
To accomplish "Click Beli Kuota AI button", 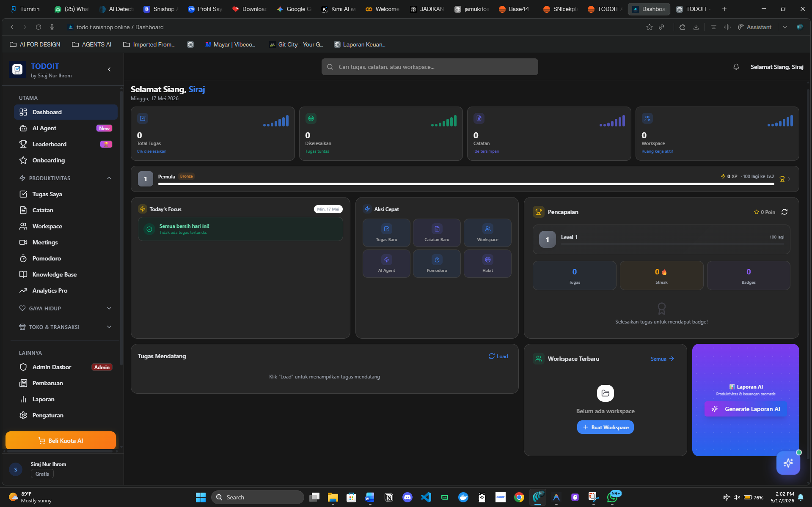I will tap(61, 441).
